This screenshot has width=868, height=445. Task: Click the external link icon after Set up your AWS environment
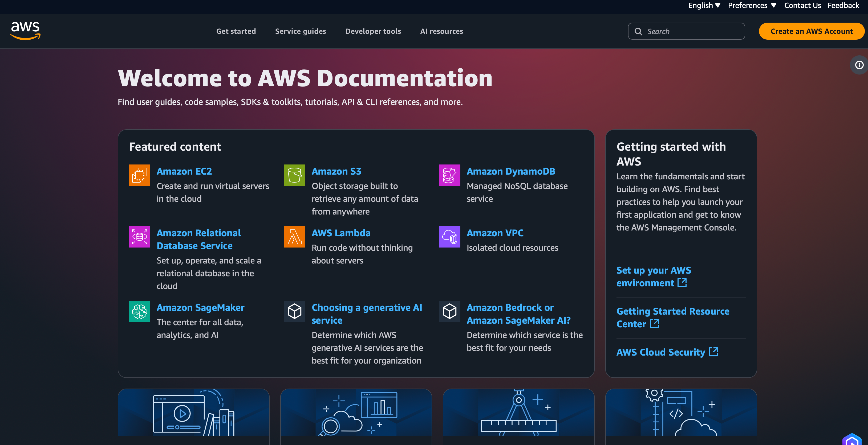click(x=682, y=283)
